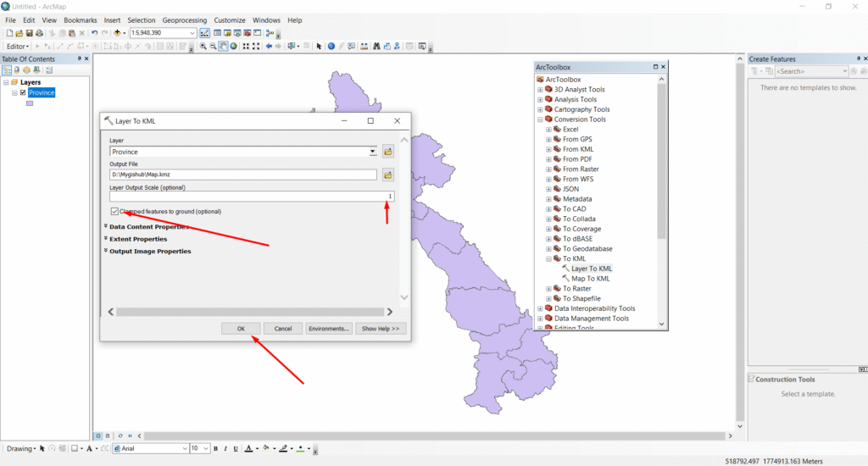Open the Customize menu
Screen dimensions: 868x466
click(230, 20)
